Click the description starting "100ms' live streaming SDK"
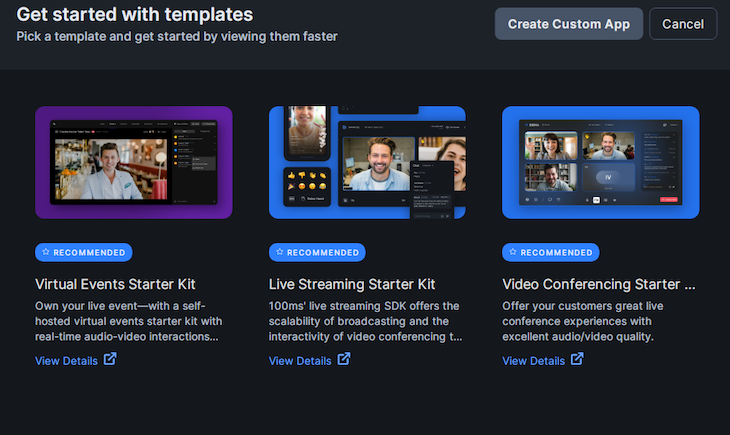Image resolution: width=730 pixels, height=435 pixels. pos(366,321)
